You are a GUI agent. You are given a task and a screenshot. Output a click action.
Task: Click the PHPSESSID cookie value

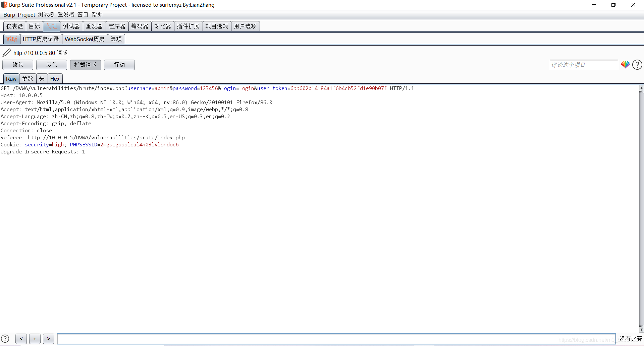pyautogui.click(x=139, y=145)
